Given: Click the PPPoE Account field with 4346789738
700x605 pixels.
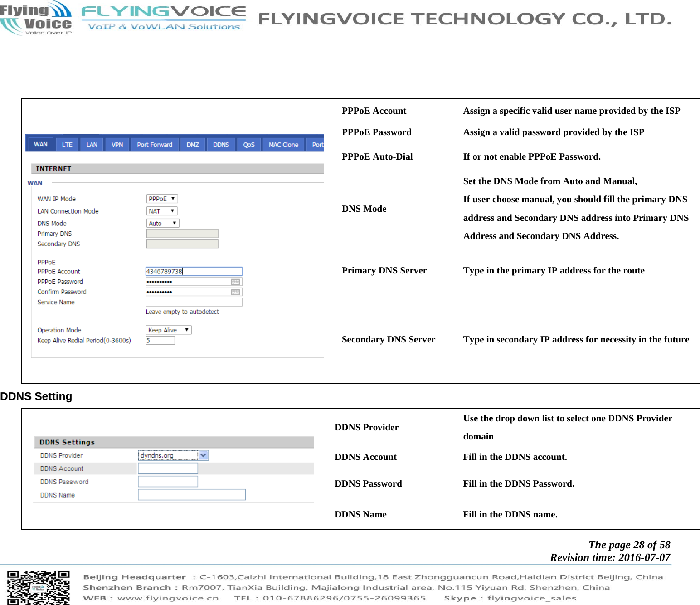Looking at the screenshot, I should point(194,271).
